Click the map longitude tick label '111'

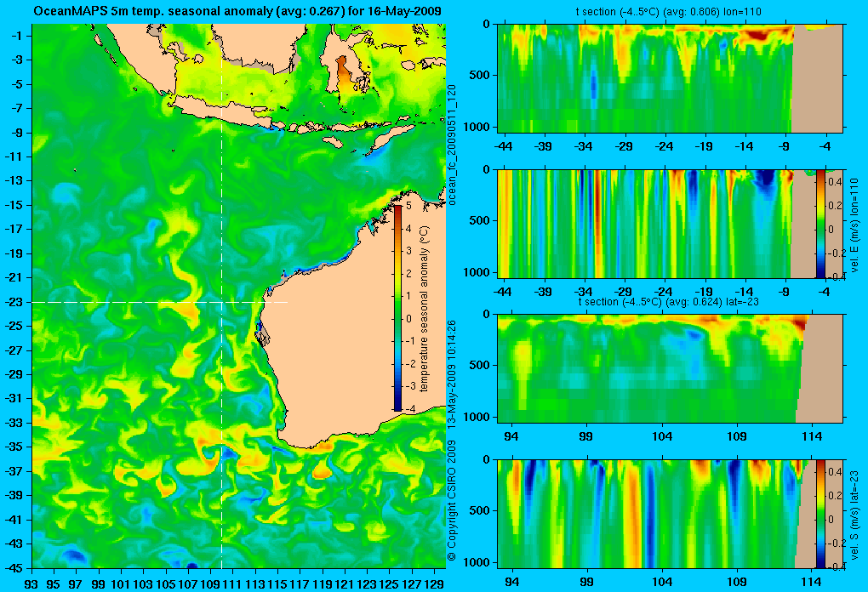click(232, 583)
